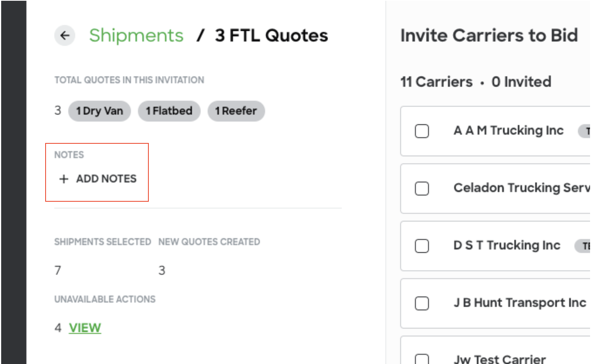Image resolution: width=592 pixels, height=364 pixels.
Task: Select the Celadon Trucking checkbox
Action: tap(422, 189)
